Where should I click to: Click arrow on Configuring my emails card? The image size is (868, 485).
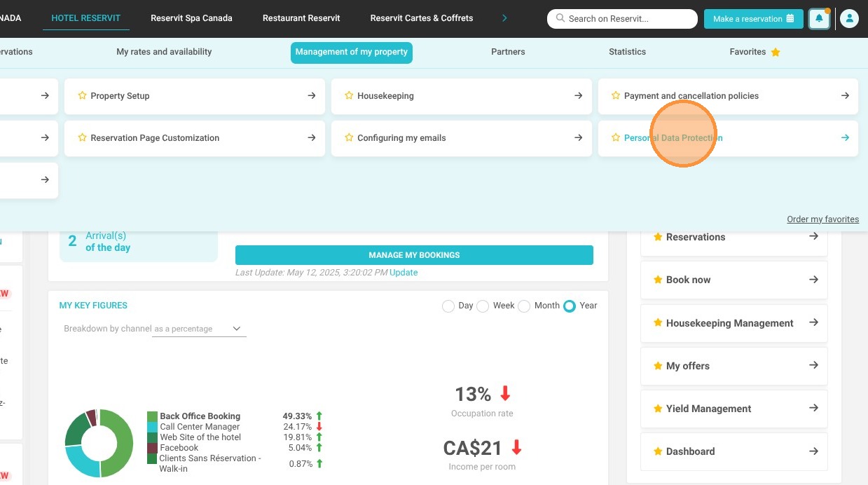[x=578, y=137]
